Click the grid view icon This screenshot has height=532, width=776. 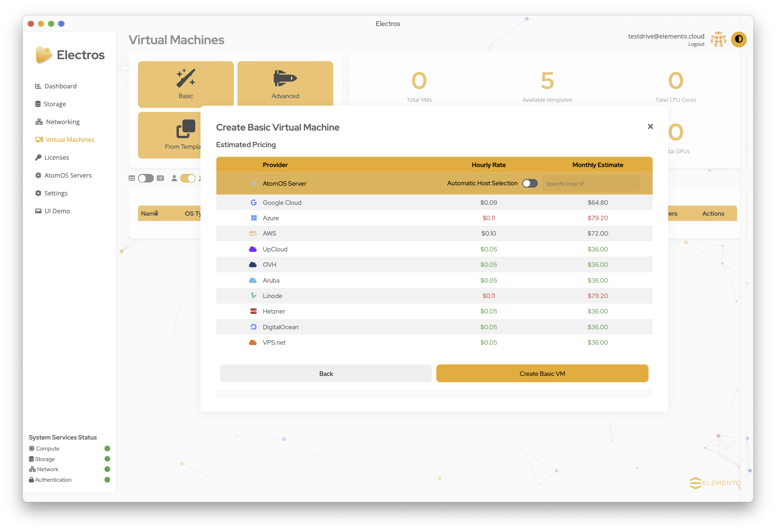pyautogui.click(x=132, y=178)
